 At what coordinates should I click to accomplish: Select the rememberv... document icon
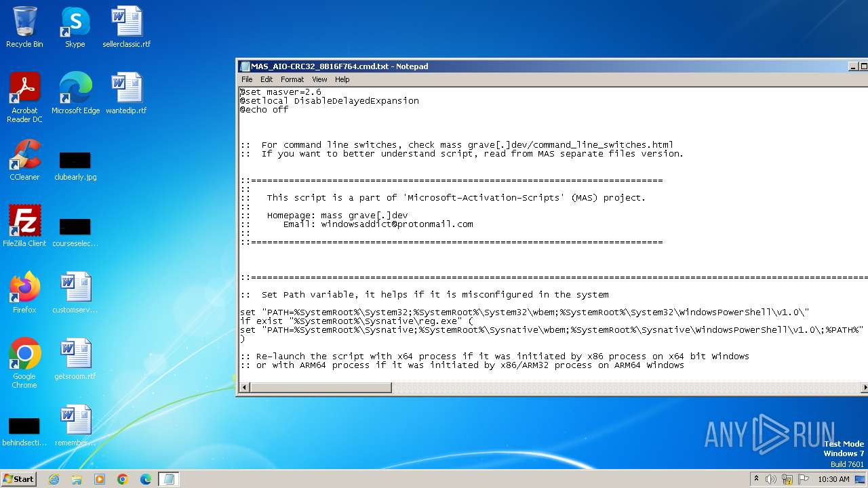click(x=75, y=426)
